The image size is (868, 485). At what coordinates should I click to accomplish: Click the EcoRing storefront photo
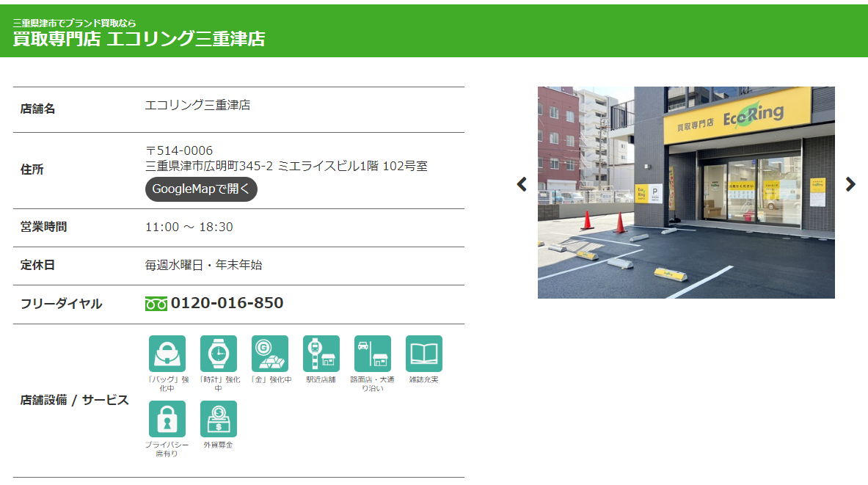pyautogui.click(x=686, y=192)
